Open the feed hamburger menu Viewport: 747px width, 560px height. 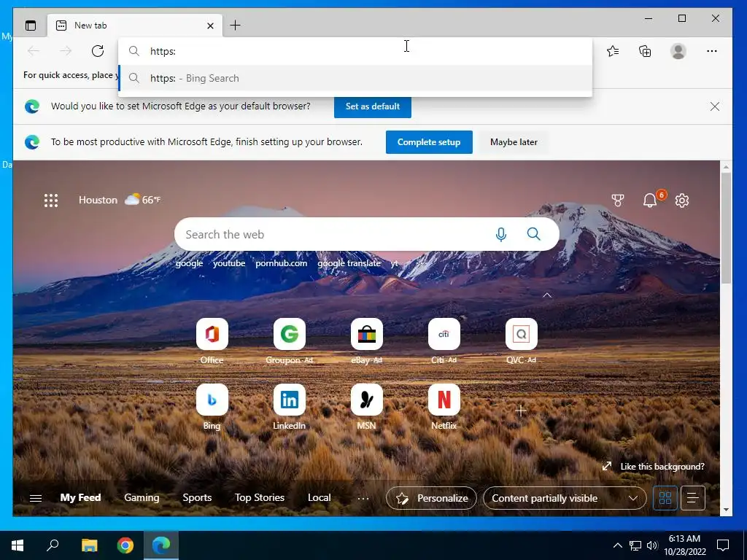pyautogui.click(x=36, y=498)
